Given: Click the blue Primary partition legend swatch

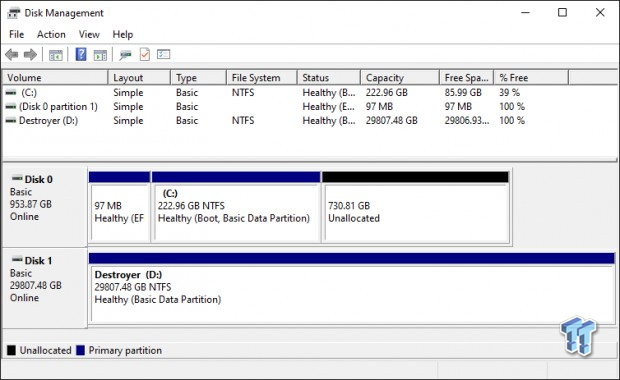Looking at the screenshot, I should tap(81, 350).
